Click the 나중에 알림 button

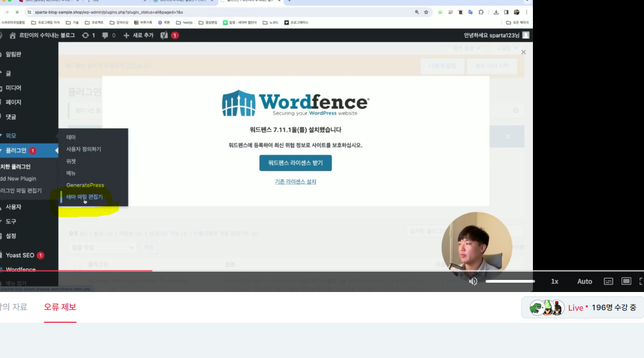(442, 66)
